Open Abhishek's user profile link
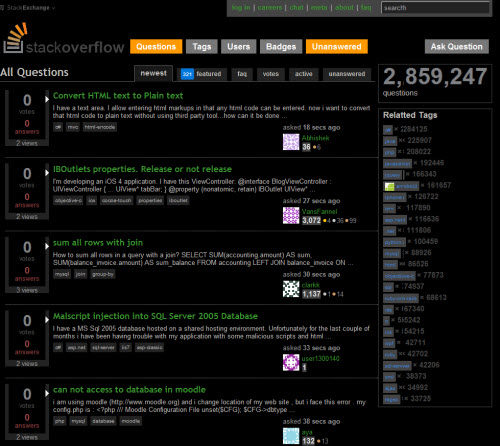500x446 pixels. [x=315, y=138]
